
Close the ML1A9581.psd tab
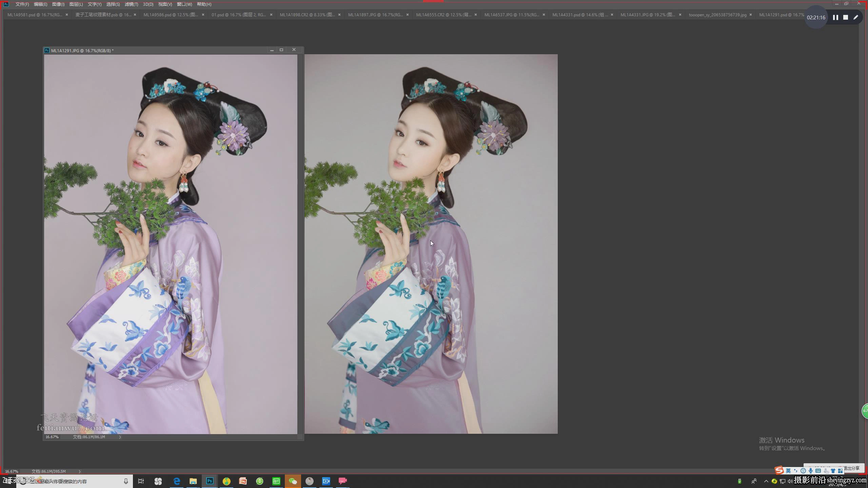coord(67,15)
